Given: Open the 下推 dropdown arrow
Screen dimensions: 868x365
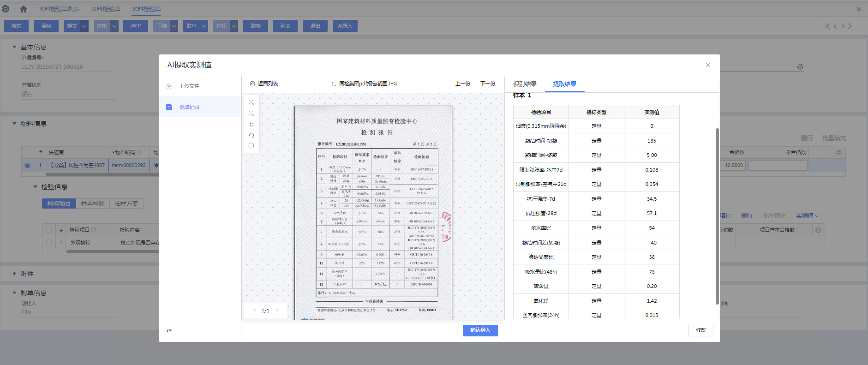Looking at the screenshot, I should (x=174, y=26).
